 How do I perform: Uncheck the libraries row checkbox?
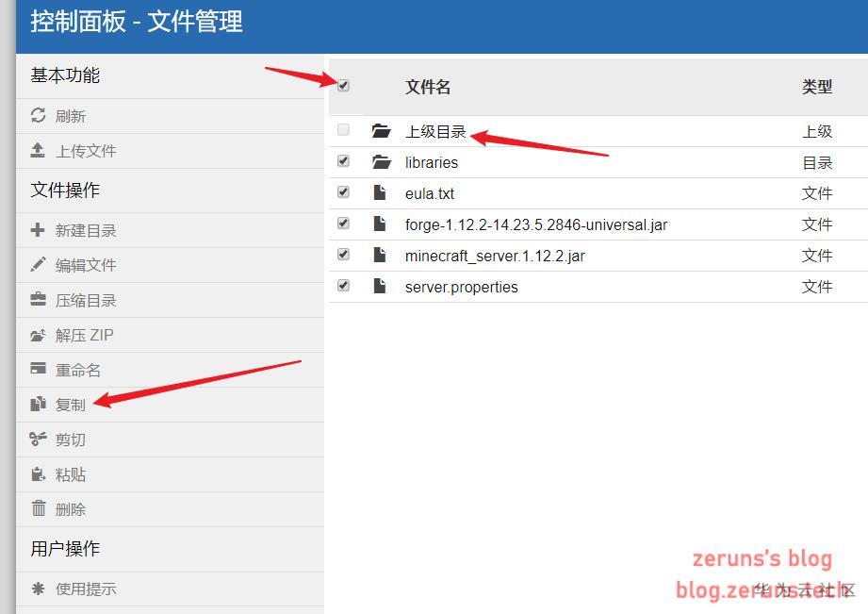coord(343,160)
